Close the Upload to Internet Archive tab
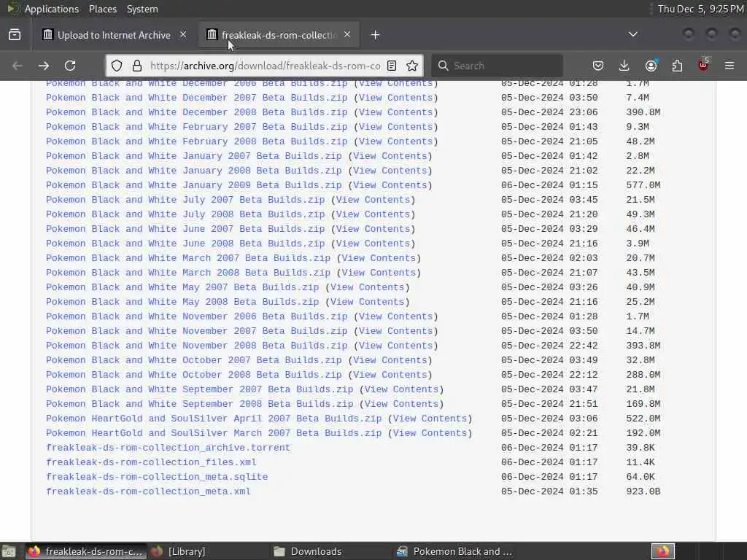Screen dimensions: 747x560 [183, 34]
